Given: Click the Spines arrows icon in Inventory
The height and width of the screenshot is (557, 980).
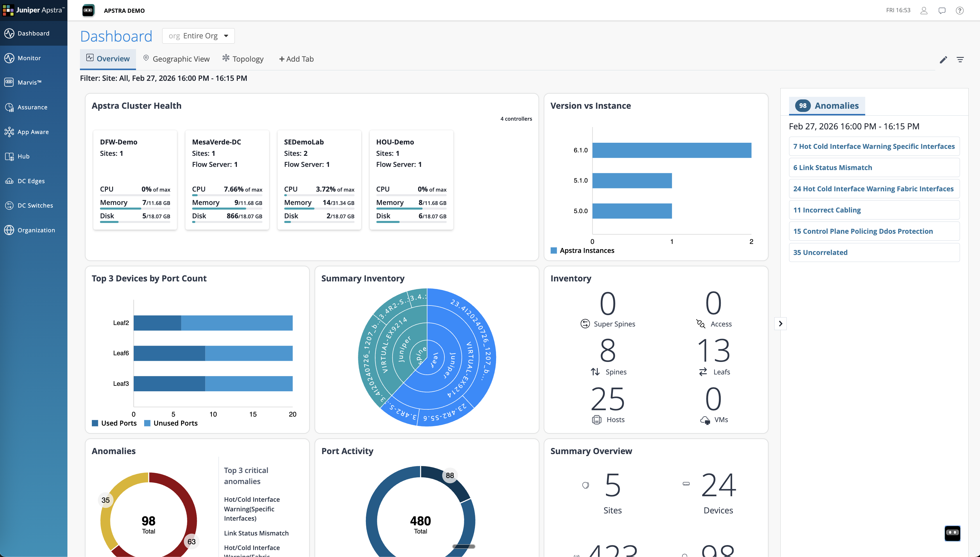Looking at the screenshot, I should point(595,372).
